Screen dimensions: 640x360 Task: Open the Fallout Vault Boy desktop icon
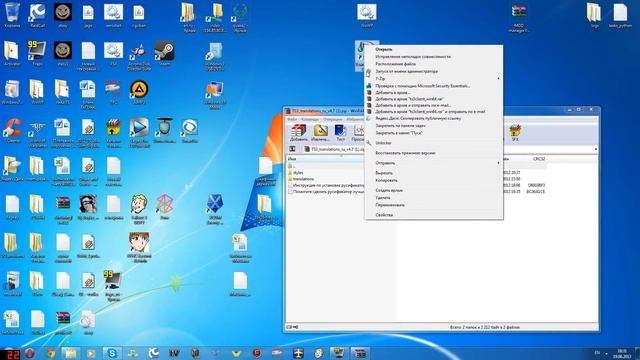click(139, 208)
